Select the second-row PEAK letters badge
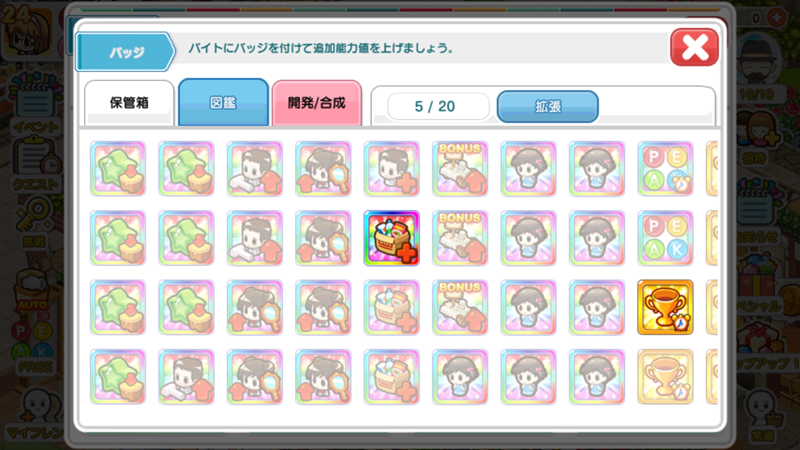 pos(665,238)
